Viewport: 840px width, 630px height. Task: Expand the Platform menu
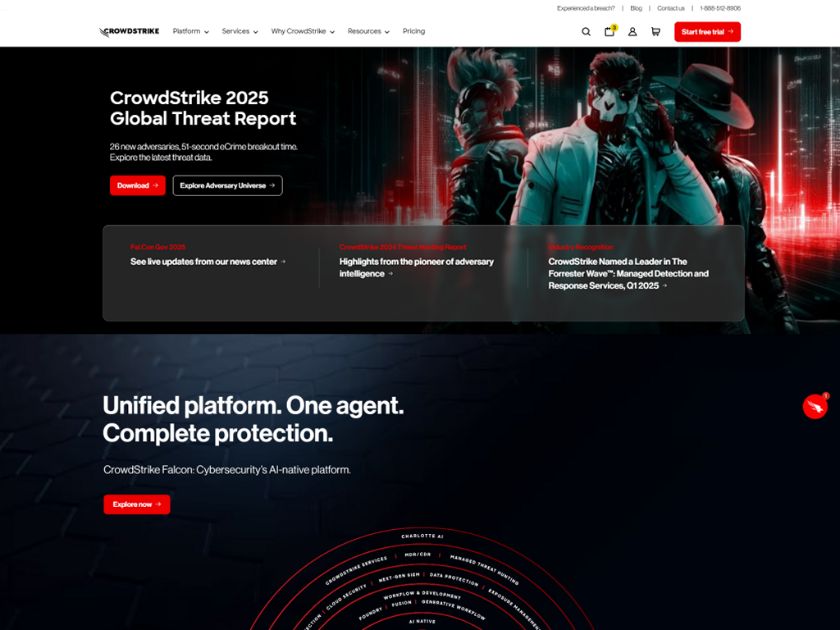(x=190, y=31)
